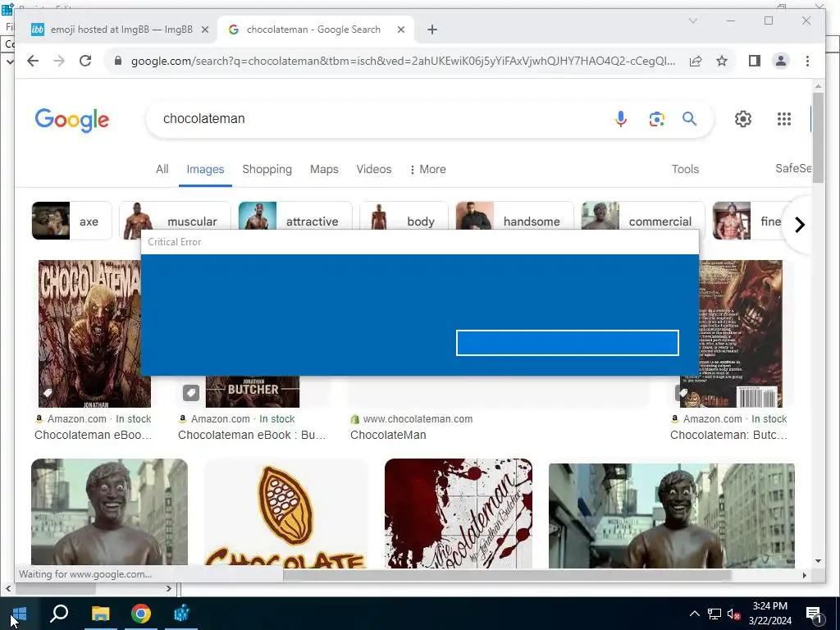Open the cocoa pod Chocolate logo thumbnail
The height and width of the screenshot is (630, 840).
point(285,514)
